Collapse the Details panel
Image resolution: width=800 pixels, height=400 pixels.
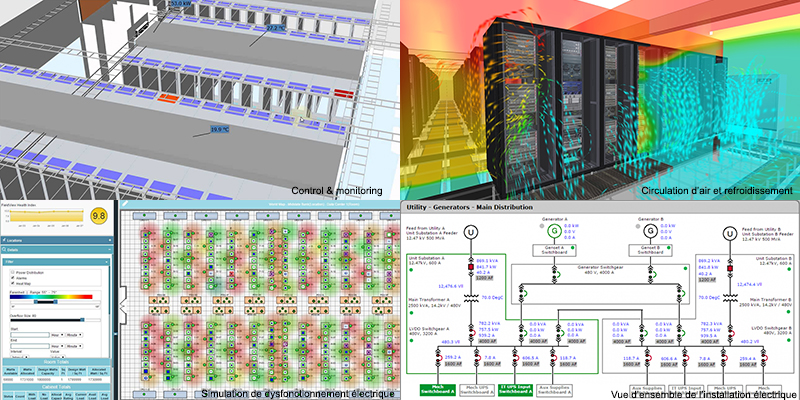click(110, 249)
